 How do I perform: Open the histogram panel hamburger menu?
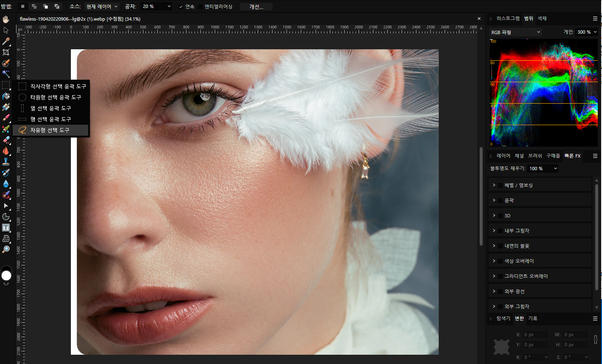click(595, 19)
